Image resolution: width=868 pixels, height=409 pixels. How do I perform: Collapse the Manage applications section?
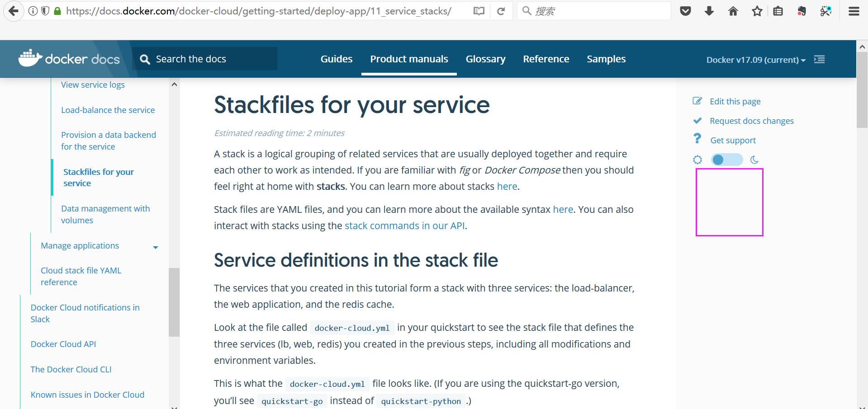coord(156,247)
